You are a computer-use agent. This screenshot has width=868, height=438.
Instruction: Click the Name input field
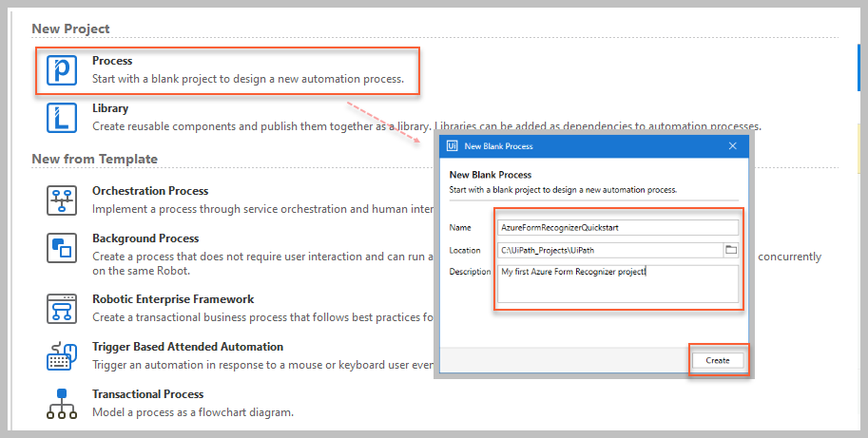(x=618, y=227)
